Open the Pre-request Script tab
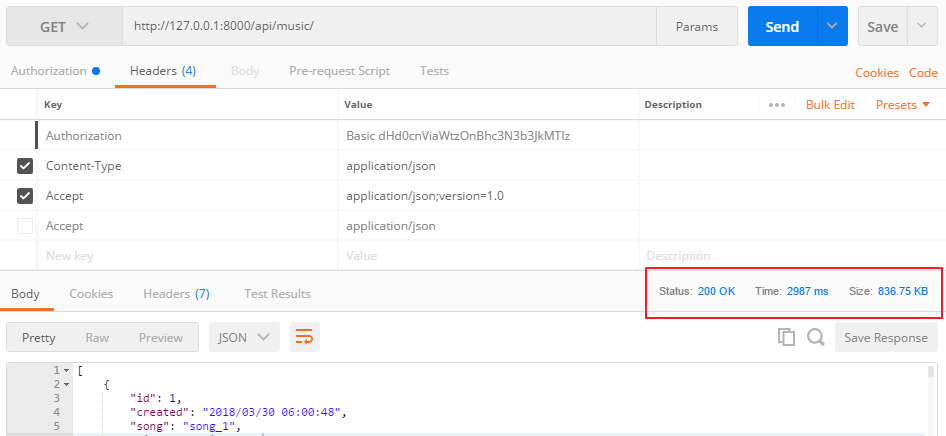946x436 pixels. pyautogui.click(x=340, y=71)
